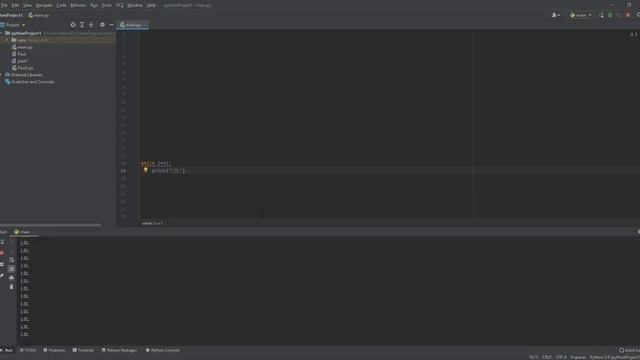This screenshot has width=640, height=360.
Task: Click the print("LOL") code line
Action: pyautogui.click(x=168, y=171)
